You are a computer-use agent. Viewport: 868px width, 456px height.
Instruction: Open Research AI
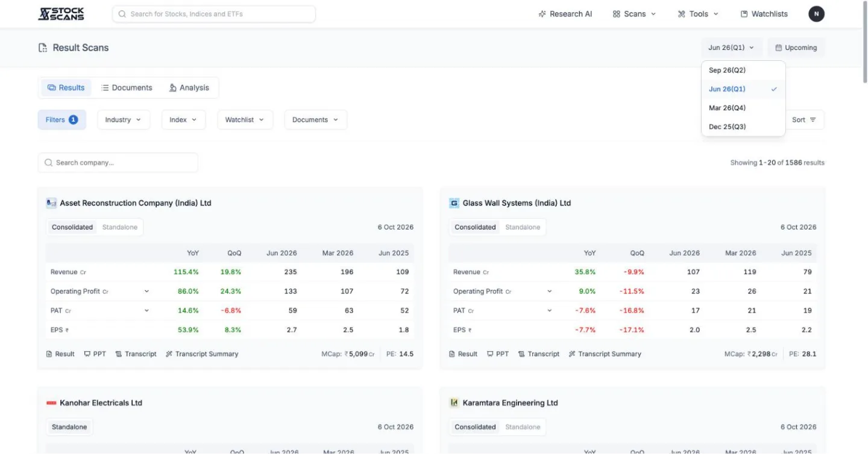(x=565, y=14)
